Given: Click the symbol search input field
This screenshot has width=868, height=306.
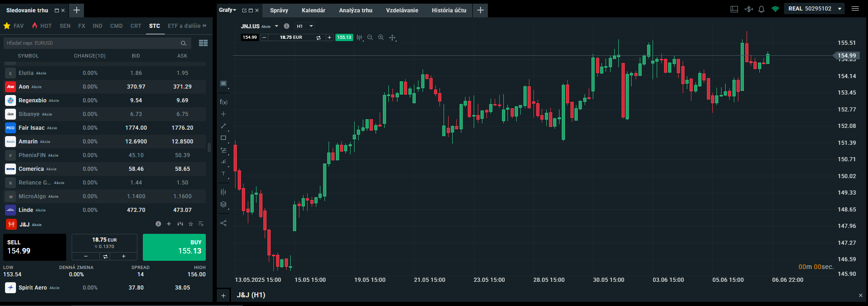Looking at the screenshot, I should [91, 43].
